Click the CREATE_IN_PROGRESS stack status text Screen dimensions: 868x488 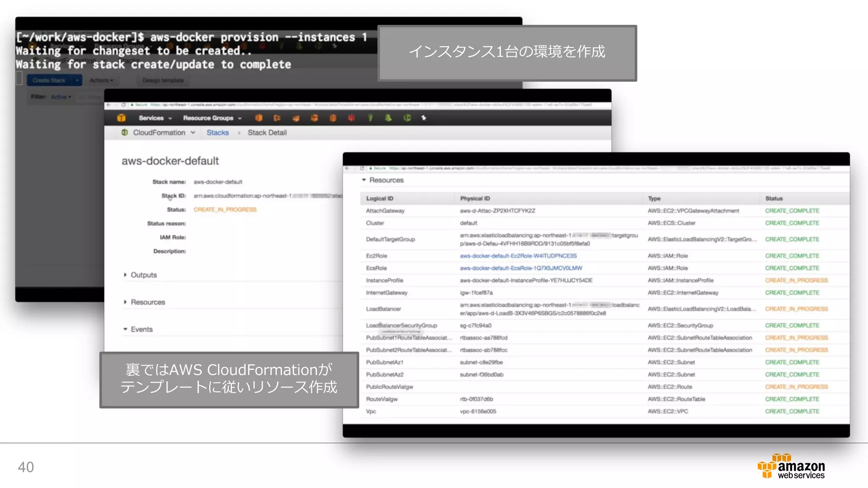(225, 210)
